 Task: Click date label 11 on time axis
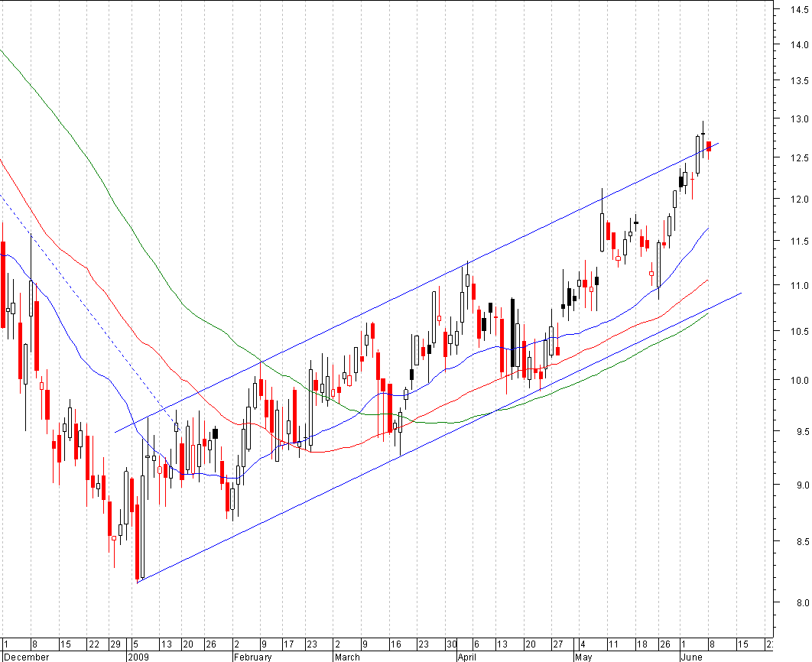(613, 644)
